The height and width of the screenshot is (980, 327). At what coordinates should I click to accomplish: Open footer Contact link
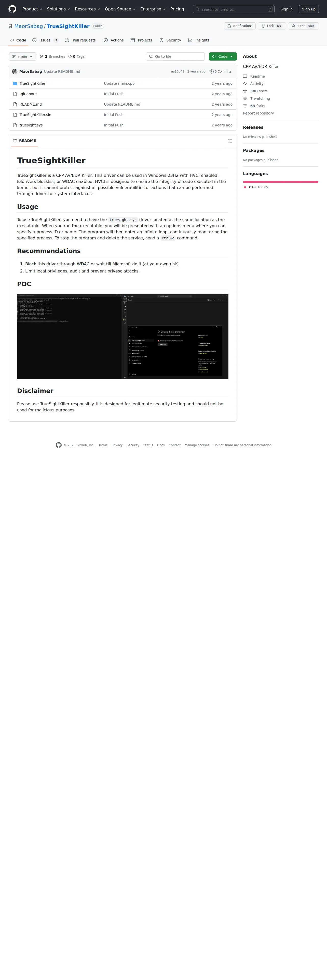[175, 445]
